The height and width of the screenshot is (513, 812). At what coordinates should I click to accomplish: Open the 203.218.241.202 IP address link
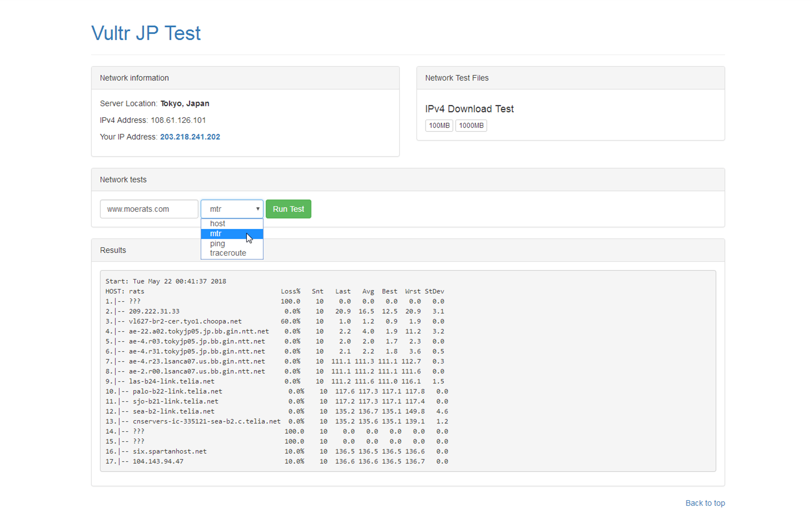[190, 137]
